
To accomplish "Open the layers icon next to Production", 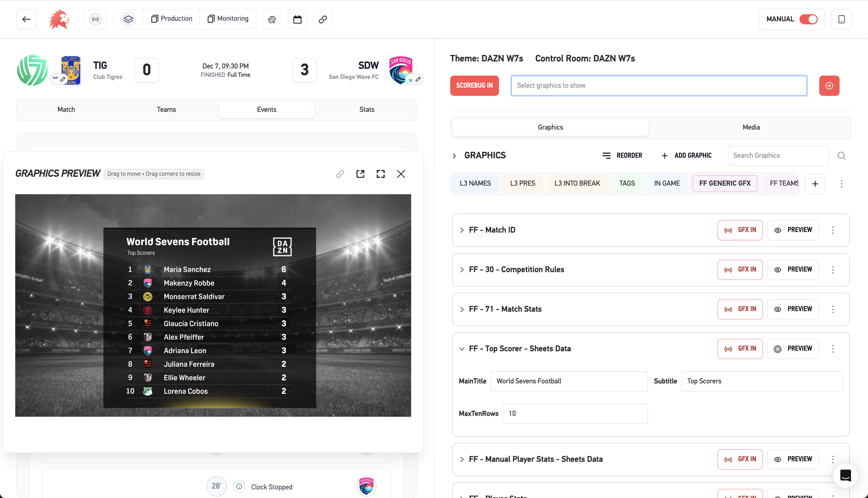I will point(128,19).
